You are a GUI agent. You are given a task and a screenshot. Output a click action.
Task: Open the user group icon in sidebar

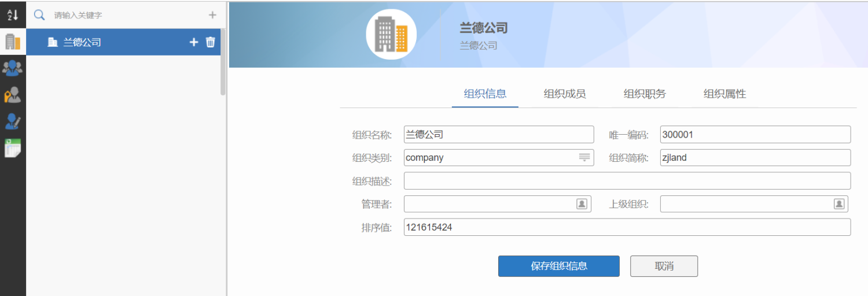(x=13, y=68)
